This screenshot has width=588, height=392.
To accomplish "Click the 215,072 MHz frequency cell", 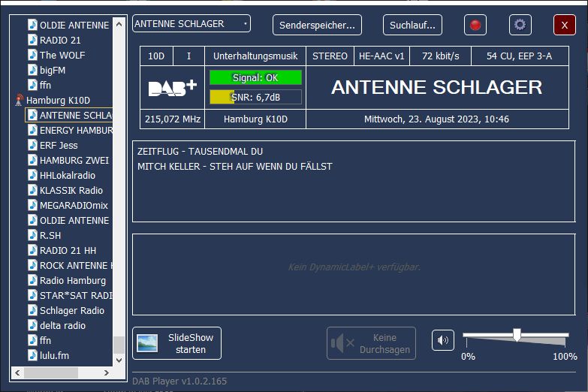I will click(x=173, y=119).
